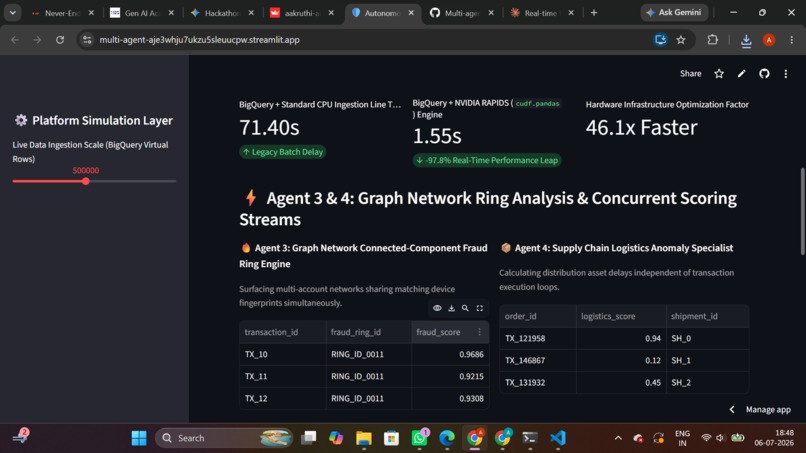
Task: Open the browser downloads icon
Action: pos(746,40)
